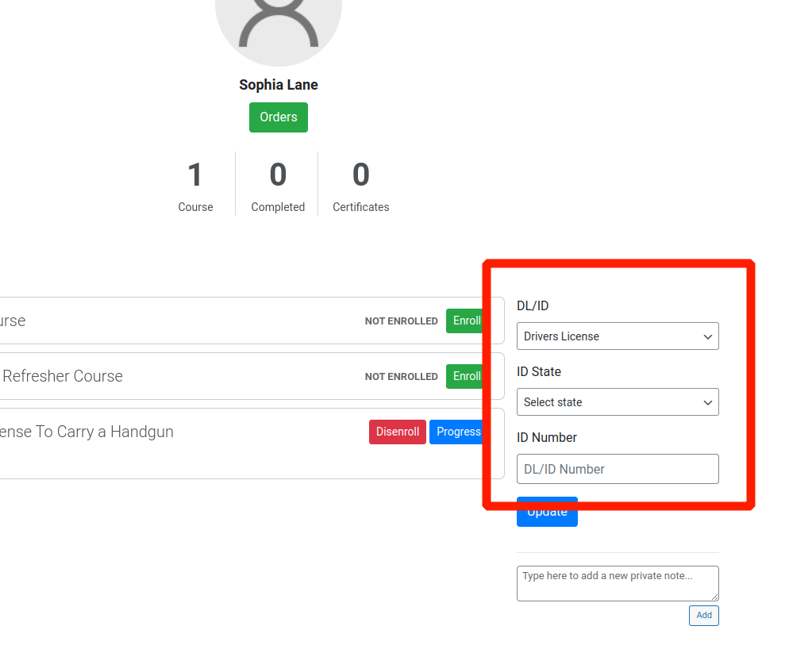Click the DL/ID Number input field

tap(618, 469)
